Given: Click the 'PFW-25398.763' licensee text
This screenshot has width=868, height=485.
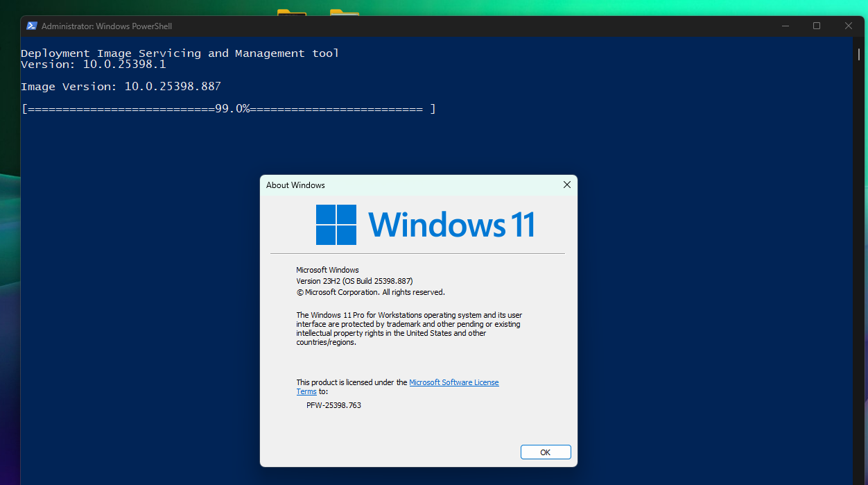Looking at the screenshot, I should click(x=333, y=405).
